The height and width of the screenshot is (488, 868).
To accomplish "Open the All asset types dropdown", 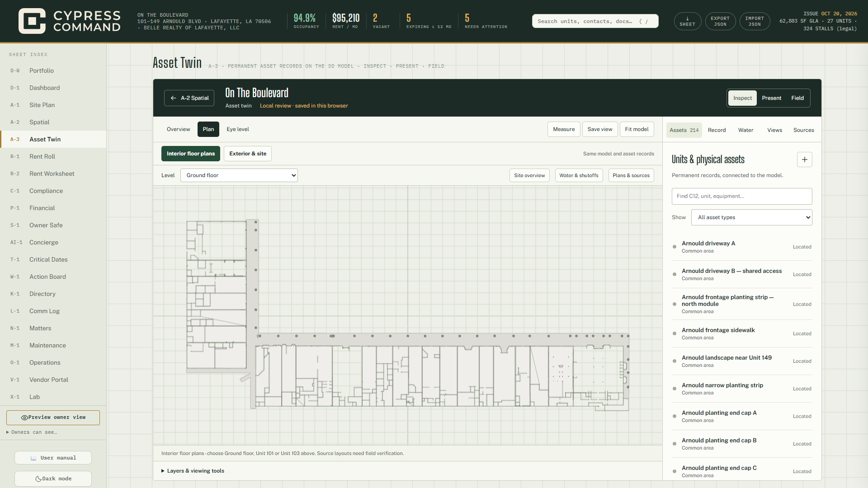I will (752, 217).
